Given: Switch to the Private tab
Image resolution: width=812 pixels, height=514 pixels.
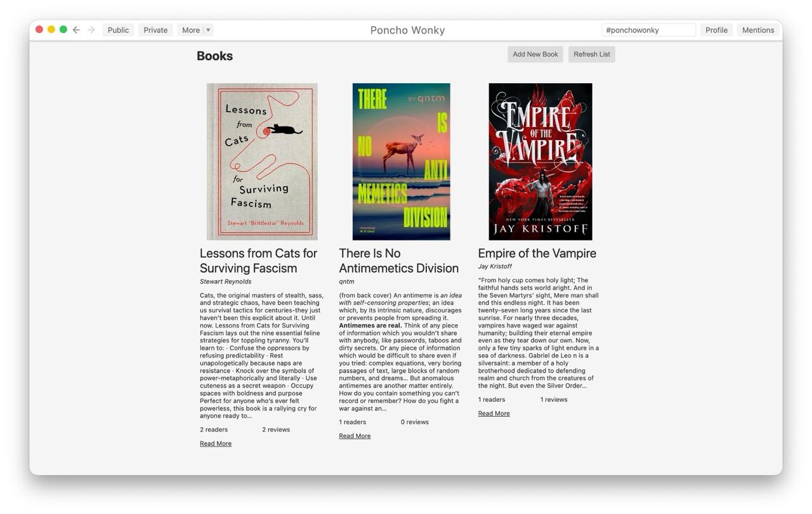Looking at the screenshot, I should 155,30.
